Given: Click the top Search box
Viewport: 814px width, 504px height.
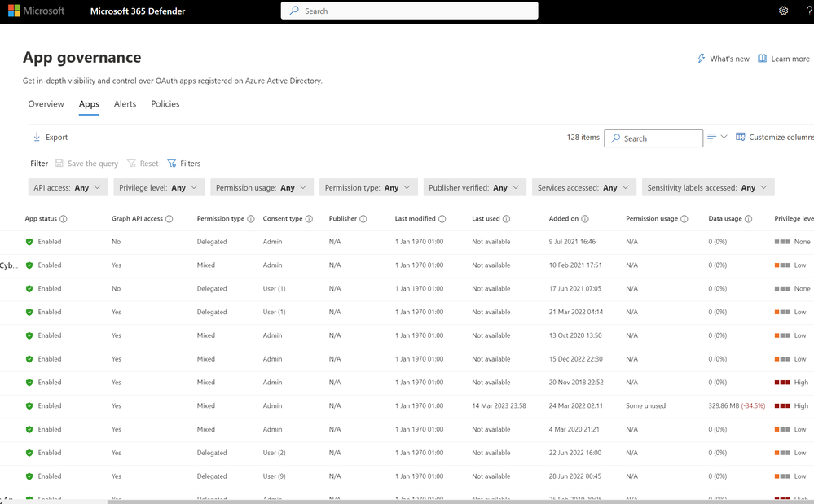Looking at the screenshot, I should pyautogui.click(x=409, y=11).
